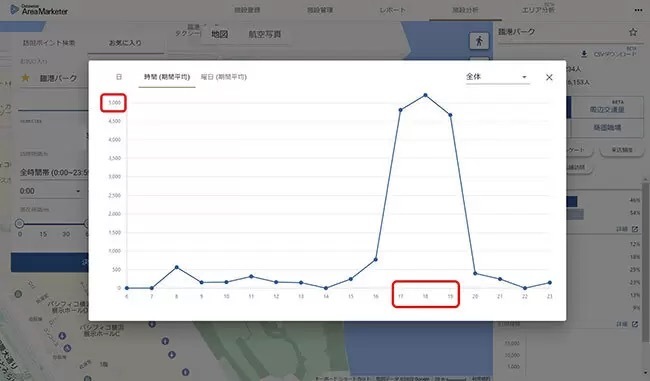Select the 日 tab in the chart
This screenshot has height=381, width=650.
(119, 77)
